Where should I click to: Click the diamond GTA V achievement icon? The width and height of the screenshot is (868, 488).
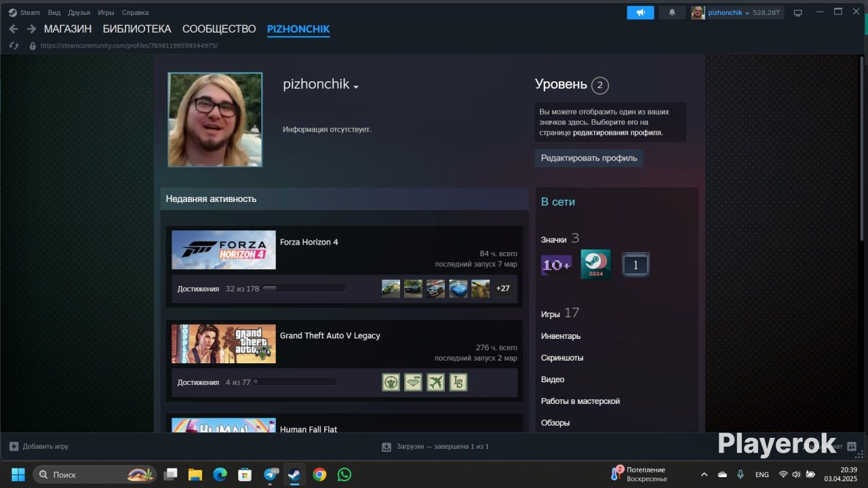pyautogui.click(x=413, y=382)
